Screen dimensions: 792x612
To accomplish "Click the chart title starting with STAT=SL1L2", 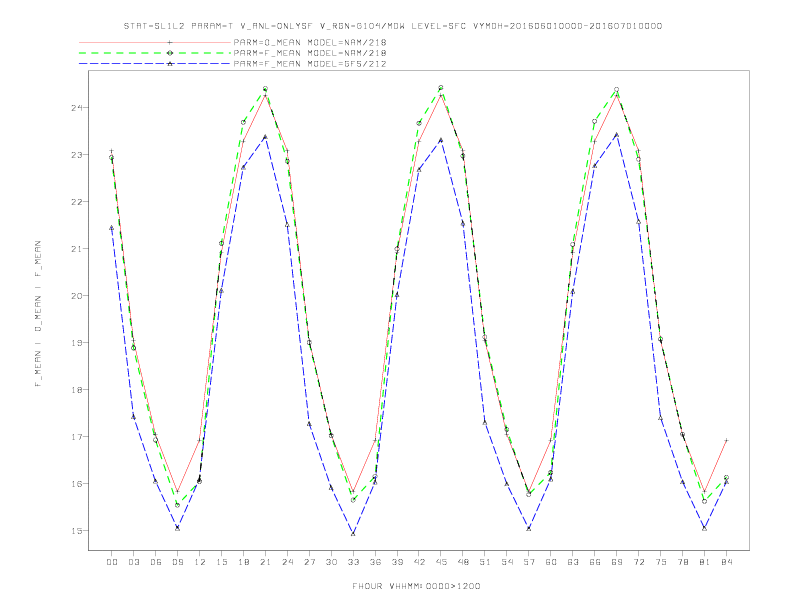I will (x=392, y=26).
